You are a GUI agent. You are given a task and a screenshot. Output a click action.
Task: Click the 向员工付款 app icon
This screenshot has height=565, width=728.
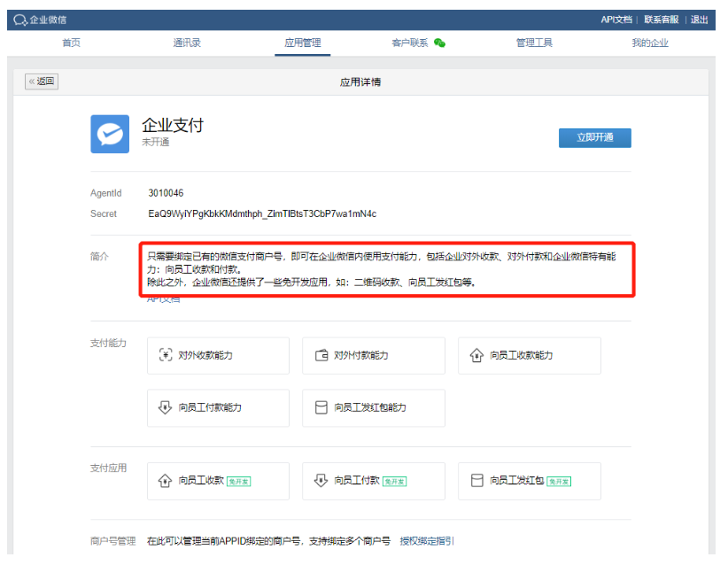point(321,480)
